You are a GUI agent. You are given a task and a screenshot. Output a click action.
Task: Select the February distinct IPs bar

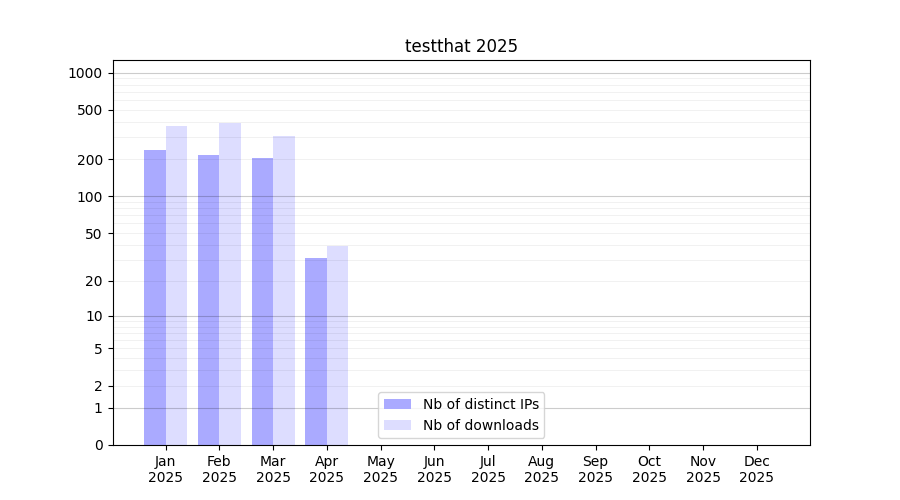208,300
